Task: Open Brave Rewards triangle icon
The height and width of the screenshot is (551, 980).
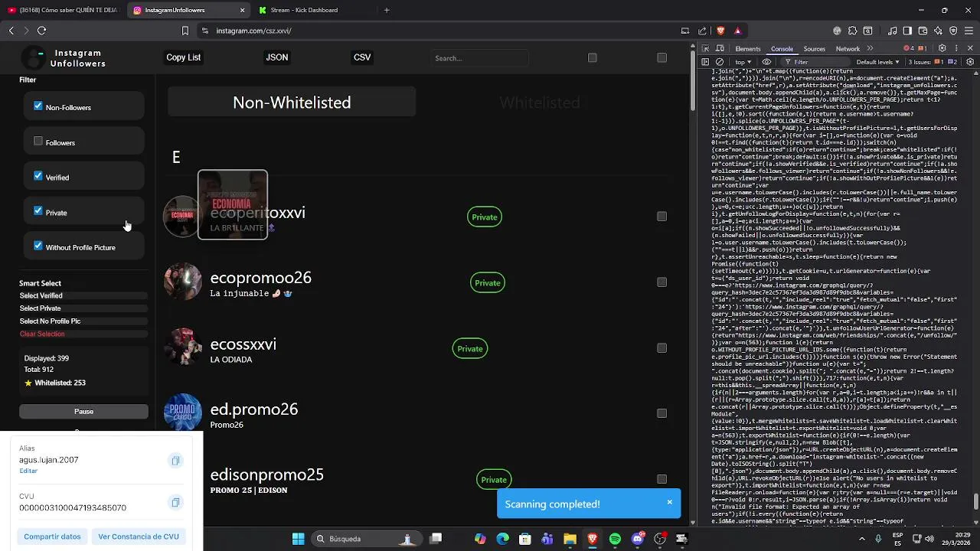Action: tap(737, 31)
